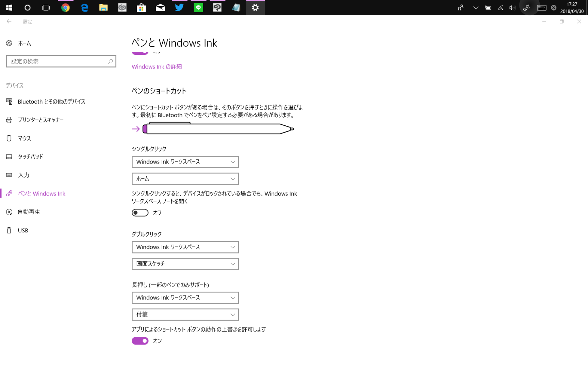Select マウス in the device list
The image size is (588, 368).
click(x=24, y=138)
